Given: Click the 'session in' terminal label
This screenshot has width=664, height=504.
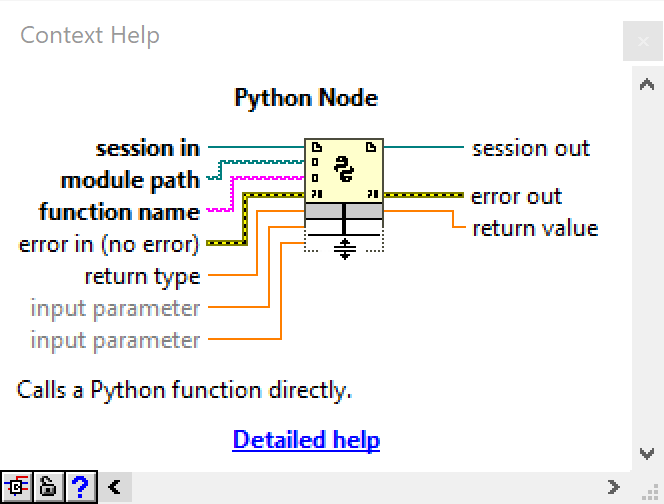Looking at the screenshot, I should click(x=147, y=149).
